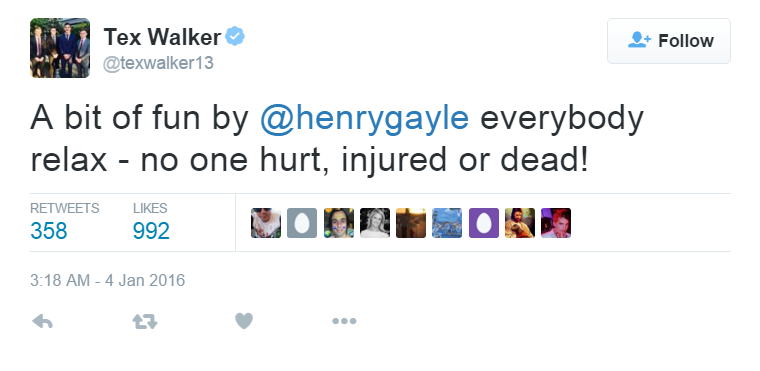Open the 3:18 AM - 4 Jan 2016 timestamp
This screenshot has width=760, height=371.
coord(108,280)
